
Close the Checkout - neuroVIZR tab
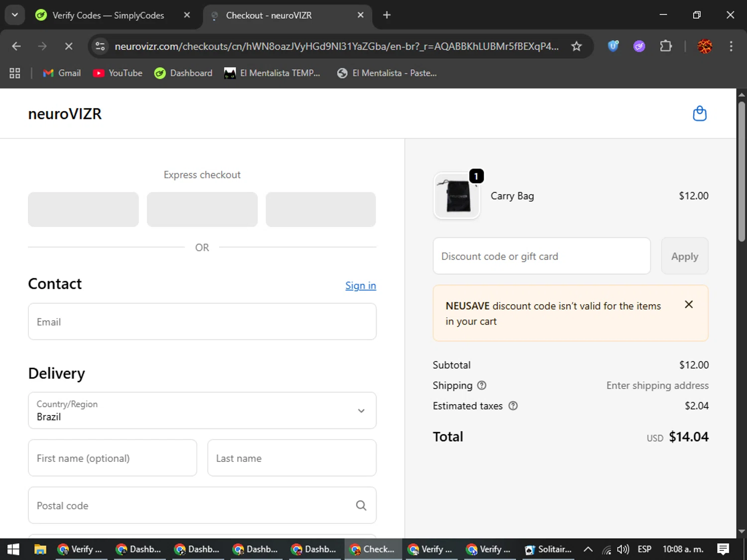click(x=361, y=15)
